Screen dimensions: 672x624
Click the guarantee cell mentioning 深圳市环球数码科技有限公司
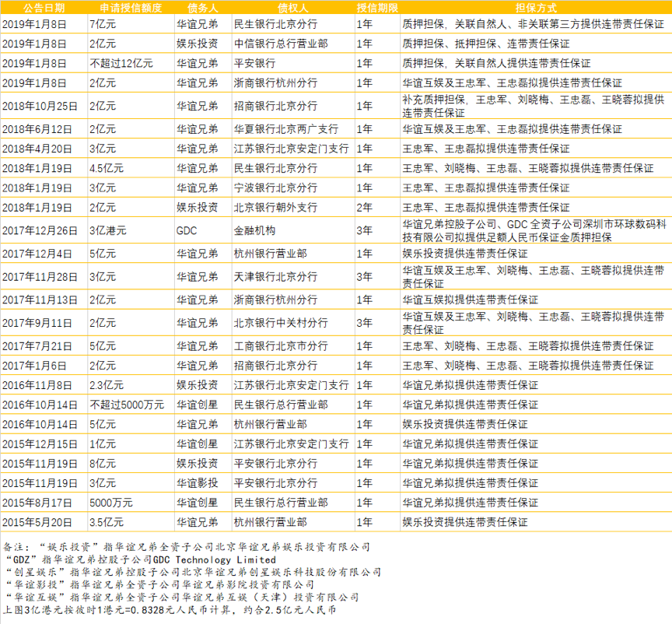coord(534,231)
